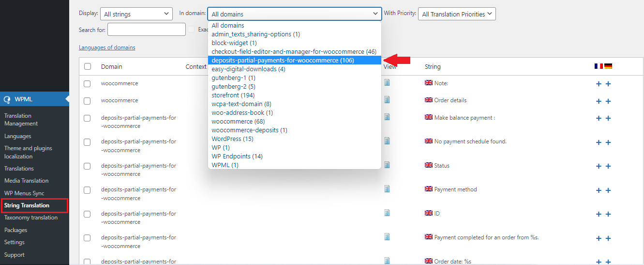Open Languages in WPML sidebar
Image resolution: width=644 pixels, height=265 pixels.
[17, 136]
